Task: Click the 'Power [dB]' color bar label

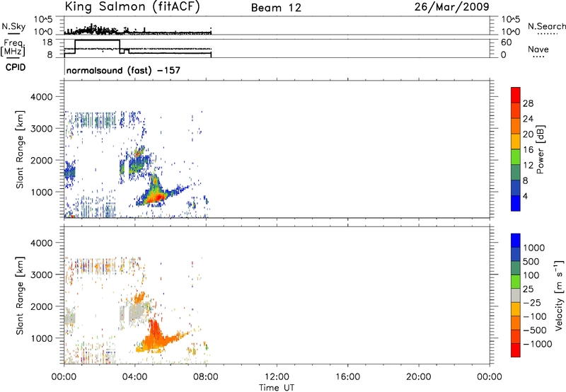Action: pos(540,149)
